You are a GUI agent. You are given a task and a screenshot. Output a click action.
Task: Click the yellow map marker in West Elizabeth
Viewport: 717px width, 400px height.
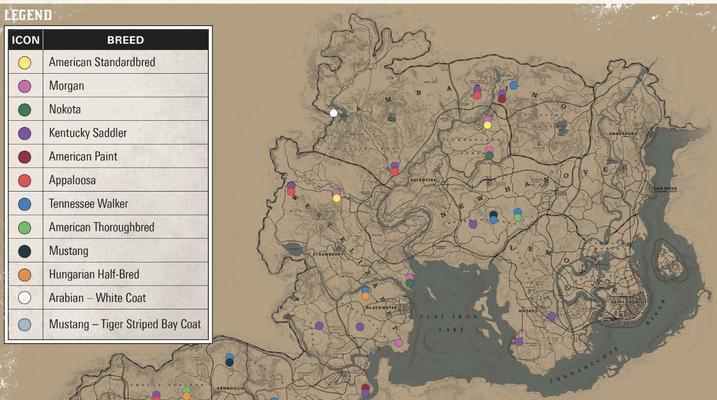(x=337, y=198)
